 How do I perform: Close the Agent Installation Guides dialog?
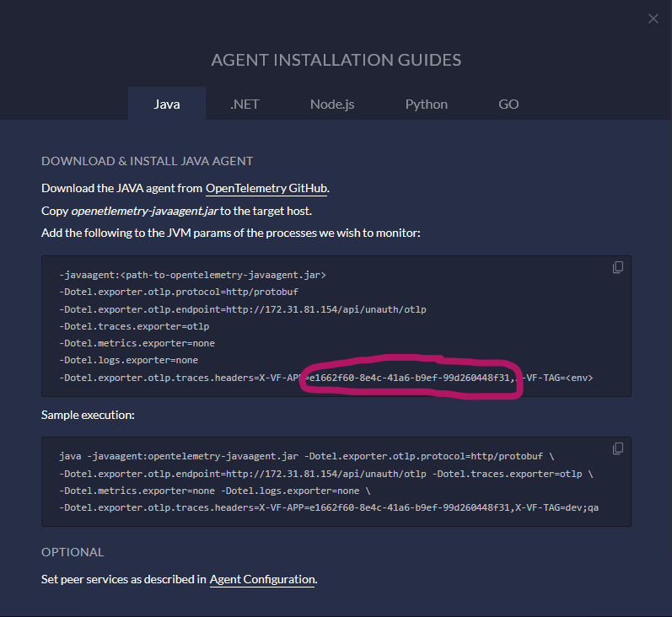(x=653, y=19)
